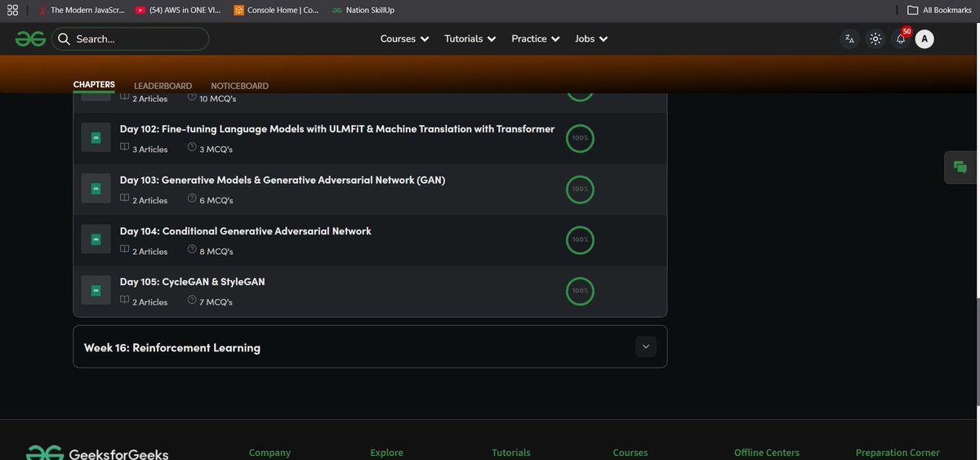Open Day 103 Generative Models & GAN chapter
This screenshot has width=980, height=460.
(x=283, y=180)
